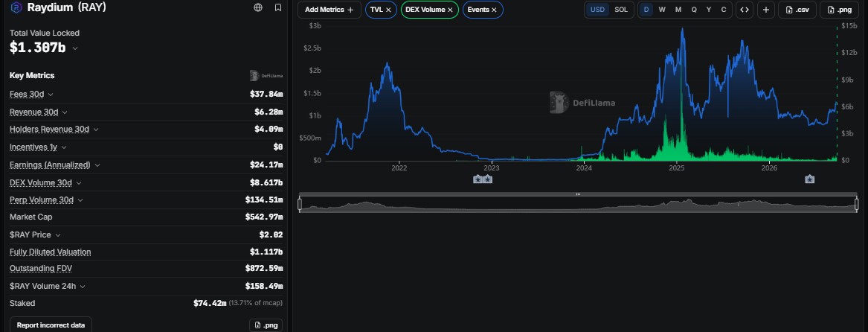
Task: Expand $RAY Price details
Action: click(x=57, y=235)
